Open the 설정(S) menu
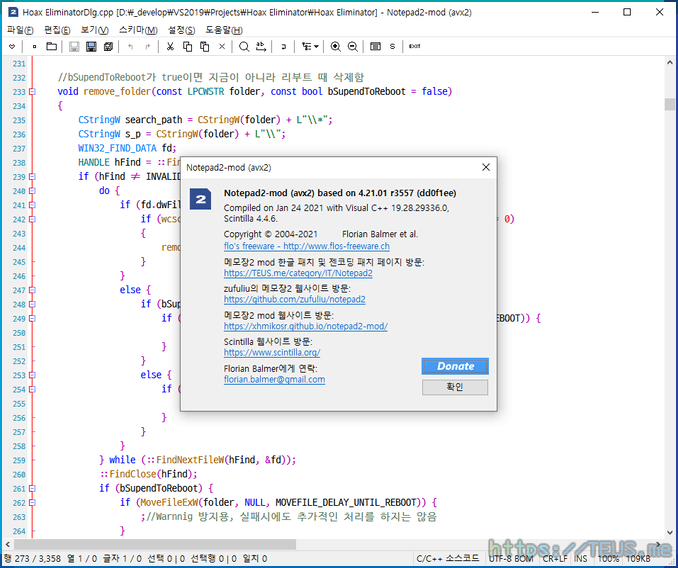This screenshot has height=568, width=678. click(x=181, y=30)
